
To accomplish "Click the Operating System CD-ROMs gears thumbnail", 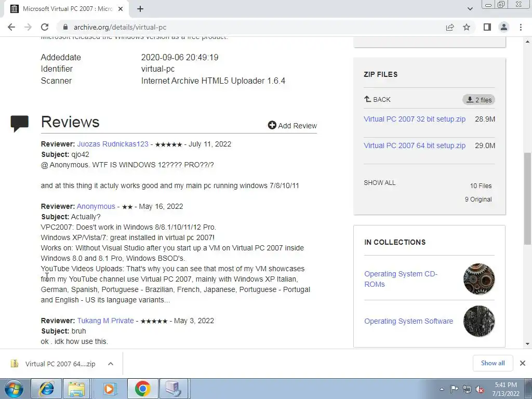I will 479,279.
